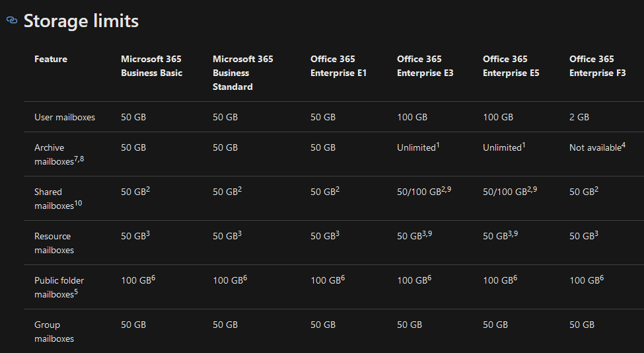Click footnote 1 on E3 Unlimited archive
644x353 pixels.
click(x=438, y=145)
